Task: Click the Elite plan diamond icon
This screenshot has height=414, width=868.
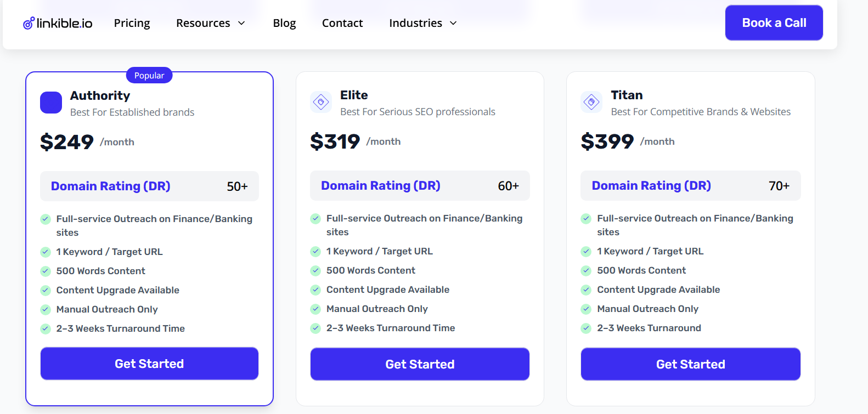Action: coord(321,102)
